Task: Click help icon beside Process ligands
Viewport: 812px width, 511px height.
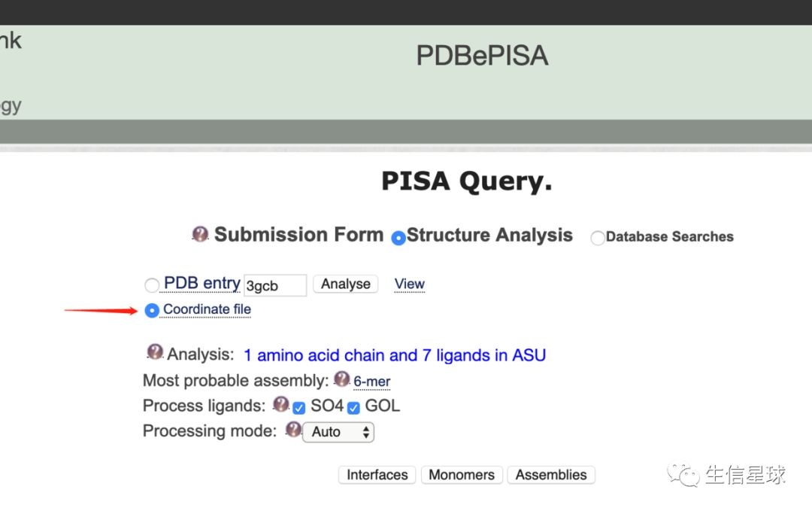Action: coord(281,404)
